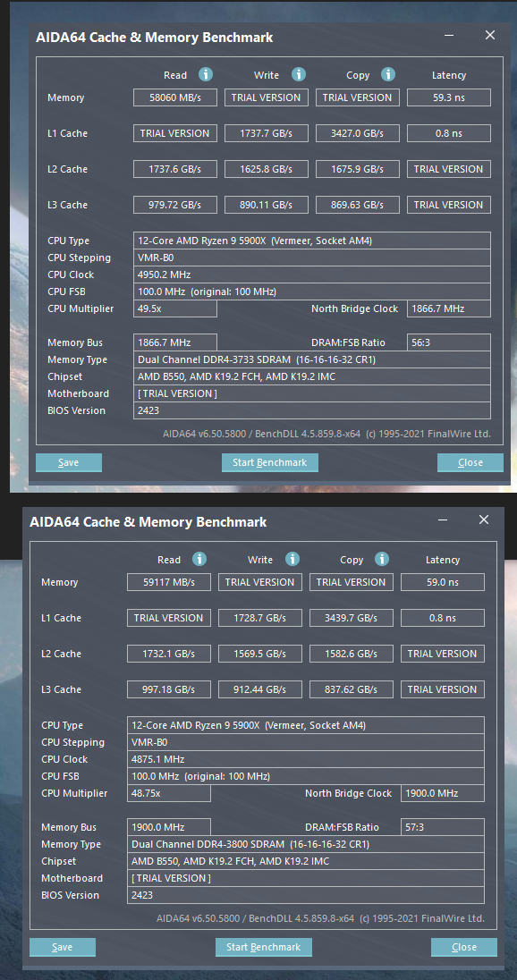This screenshot has height=980, width=517.
Task: Select Memory Type field showing DDR4-3733
Action: click(x=312, y=359)
